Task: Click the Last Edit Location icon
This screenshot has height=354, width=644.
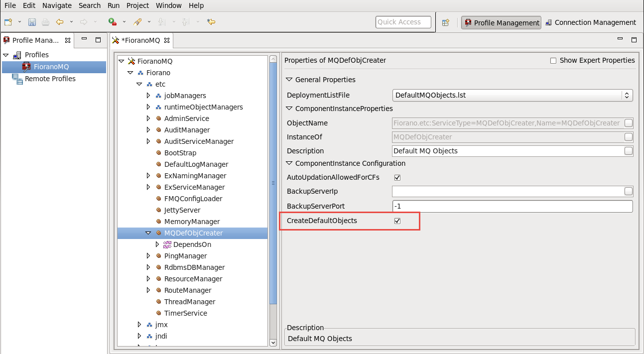Action: click(x=211, y=22)
